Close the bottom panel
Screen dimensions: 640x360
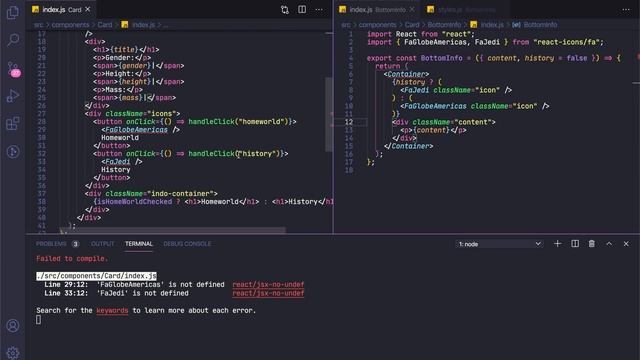point(626,244)
